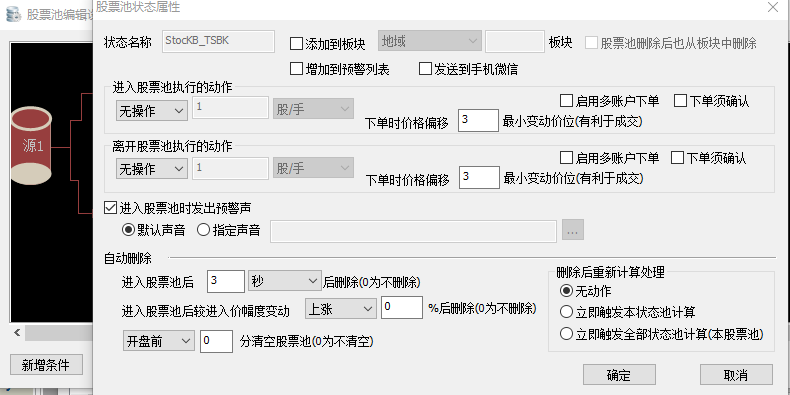This screenshot has width=790, height=395.
Task: Click the 源1 cylinder source node
Action: [x=31, y=146]
